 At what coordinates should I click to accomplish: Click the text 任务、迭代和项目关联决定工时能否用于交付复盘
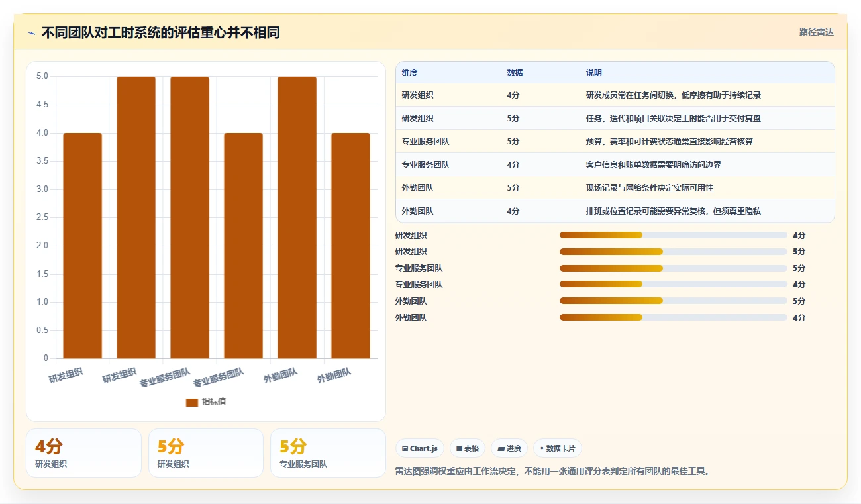(674, 119)
